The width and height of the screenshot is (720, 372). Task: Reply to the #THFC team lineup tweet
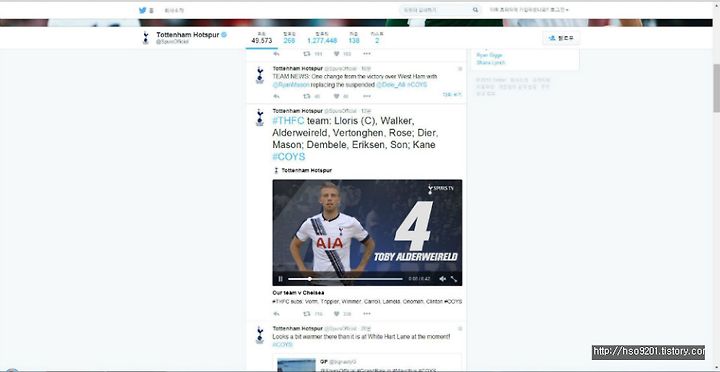(x=276, y=314)
